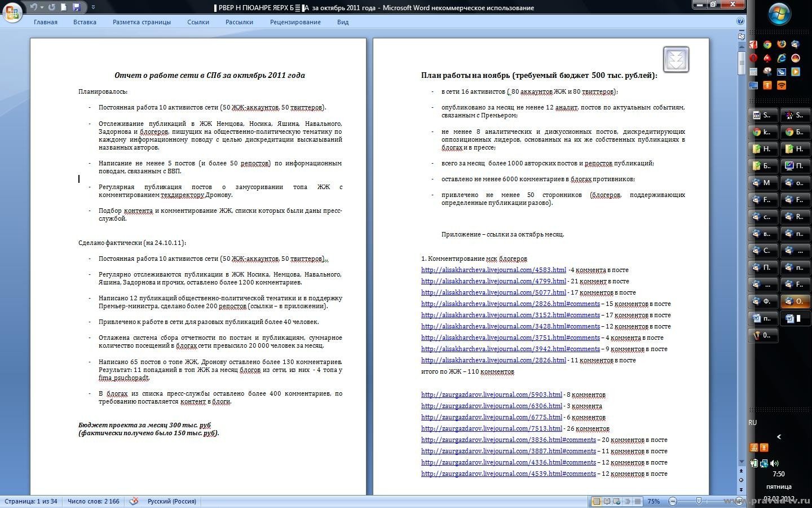Click the zoom slider handle
This screenshot has width=812, height=508.
click(x=699, y=501)
